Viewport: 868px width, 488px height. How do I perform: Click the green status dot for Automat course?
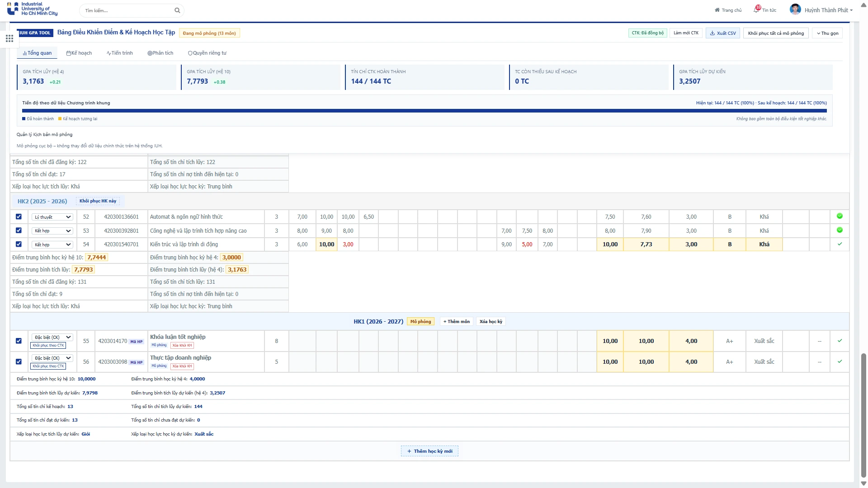840,216
